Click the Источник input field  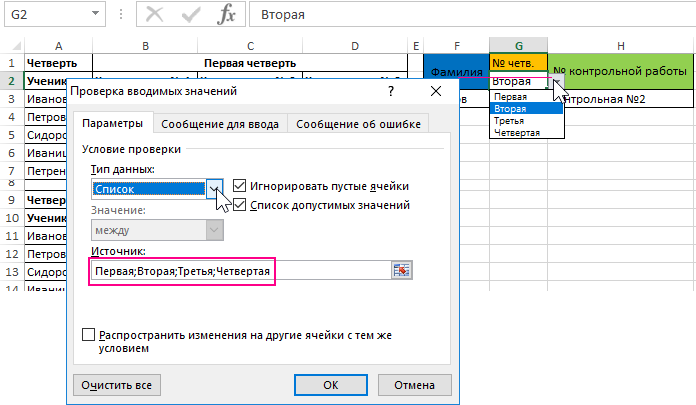pos(241,271)
